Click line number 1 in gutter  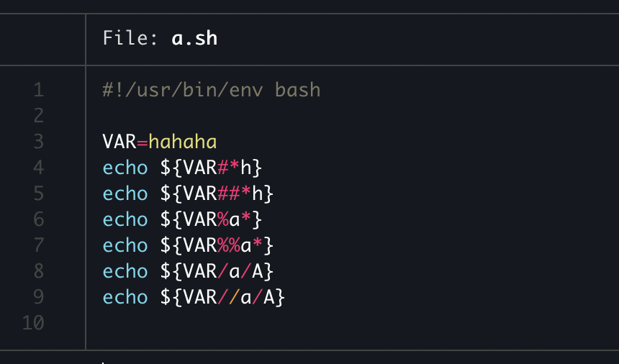click(x=38, y=90)
